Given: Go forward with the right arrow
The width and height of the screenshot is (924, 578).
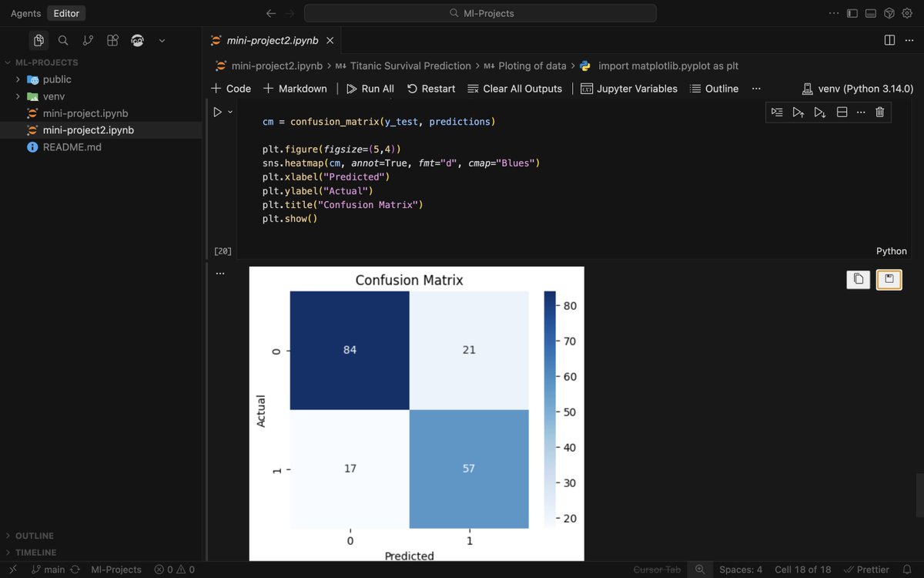Looking at the screenshot, I should [x=290, y=13].
